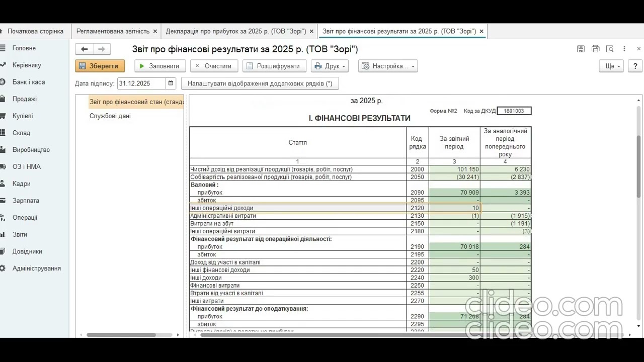Screen dimensions: 644x362
Task: Click the Розшифрувати button
Action: (x=274, y=66)
